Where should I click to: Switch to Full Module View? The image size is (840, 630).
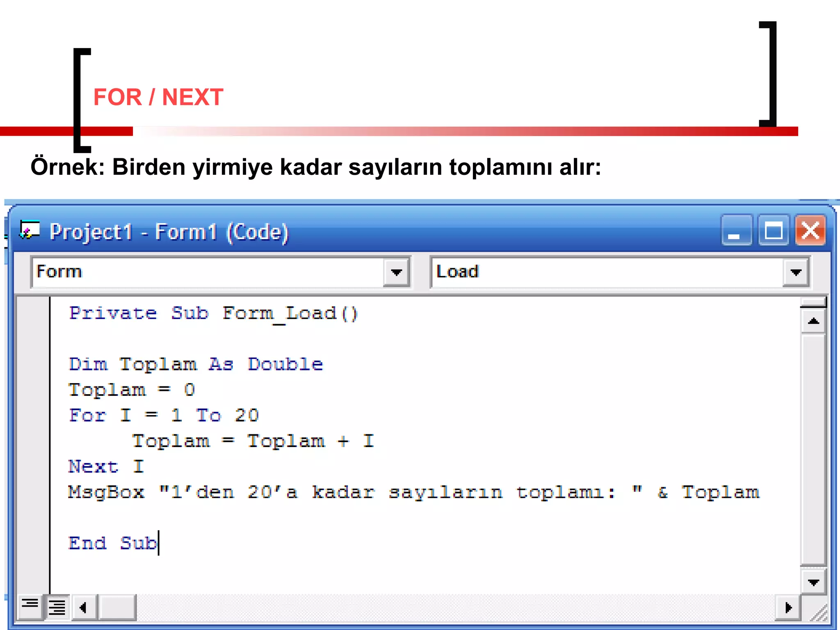tap(57, 607)
